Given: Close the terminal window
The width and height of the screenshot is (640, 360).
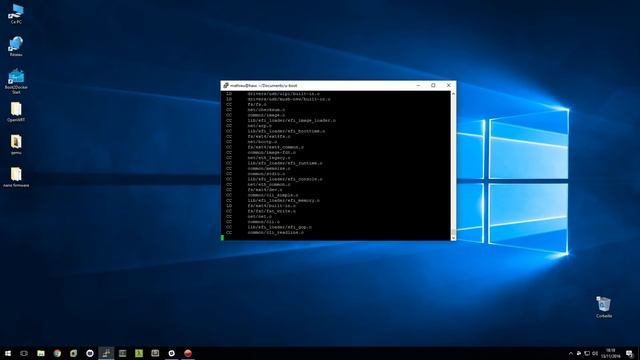Looking at the screenshot, I should click(x=449, y=85).
